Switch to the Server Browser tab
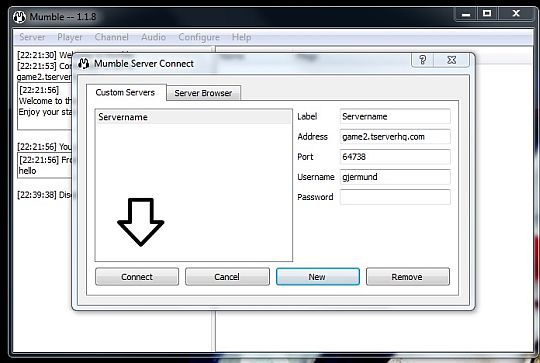The height and width of the screenshot is (363, 540). pyautogui.click(x=203, y=93)
